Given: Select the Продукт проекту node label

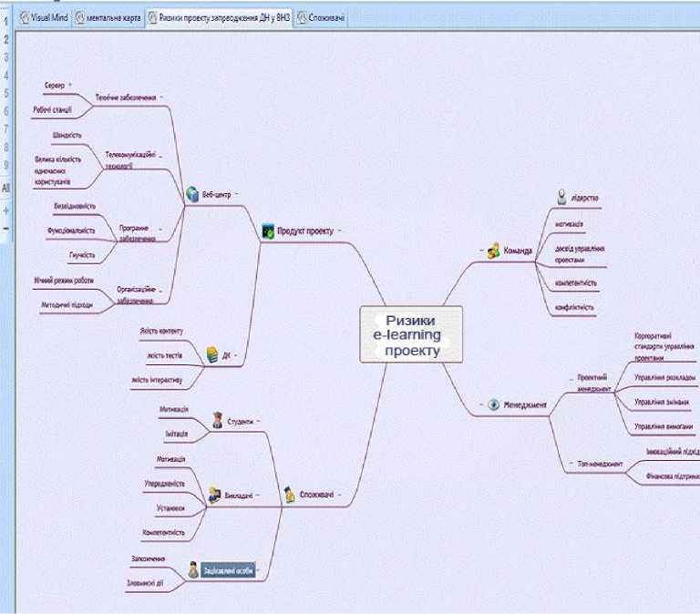Looking at the screenshot, I should (305, 230).
